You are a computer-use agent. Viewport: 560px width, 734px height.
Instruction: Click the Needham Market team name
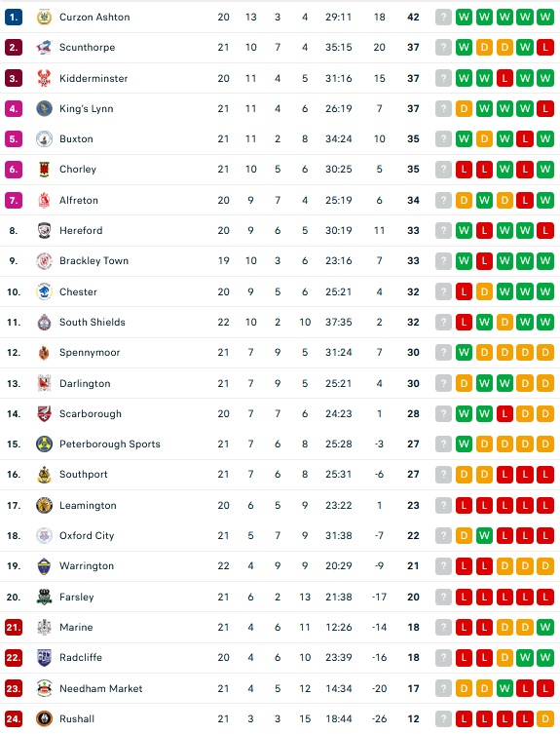(100, 688)
